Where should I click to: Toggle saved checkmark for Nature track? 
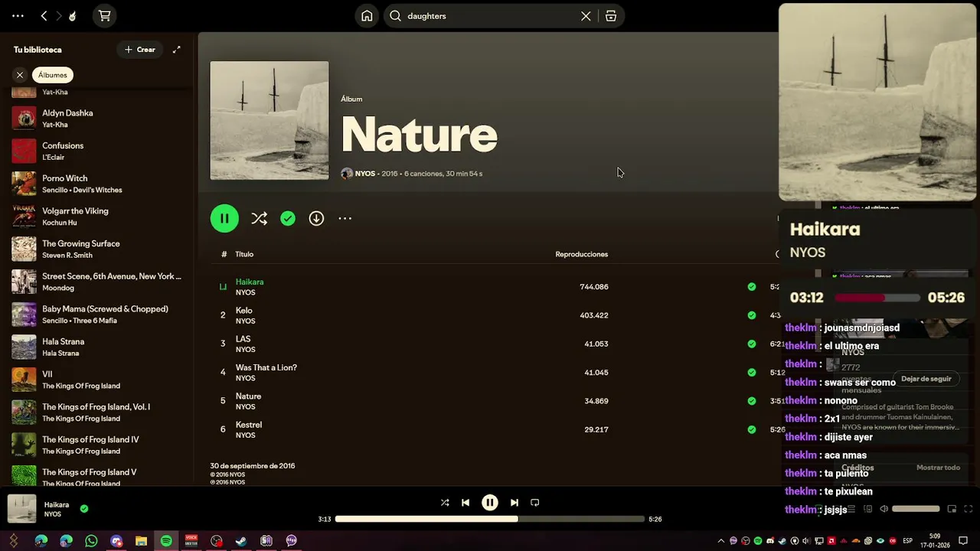(x=752, y=401)
